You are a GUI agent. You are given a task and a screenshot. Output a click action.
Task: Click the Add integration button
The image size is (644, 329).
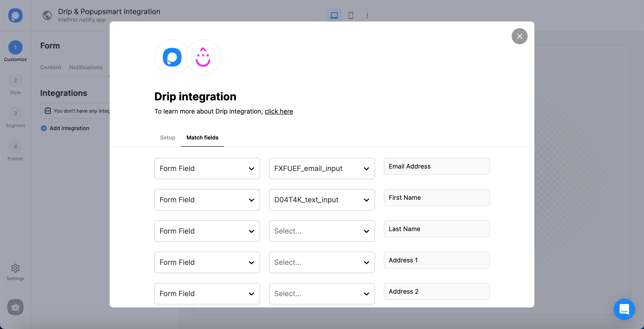click(65, 128)
